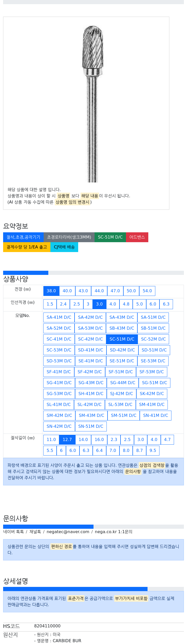Select model SM-43M D/C
187x644 pixels.
click(x=91, y=415)
